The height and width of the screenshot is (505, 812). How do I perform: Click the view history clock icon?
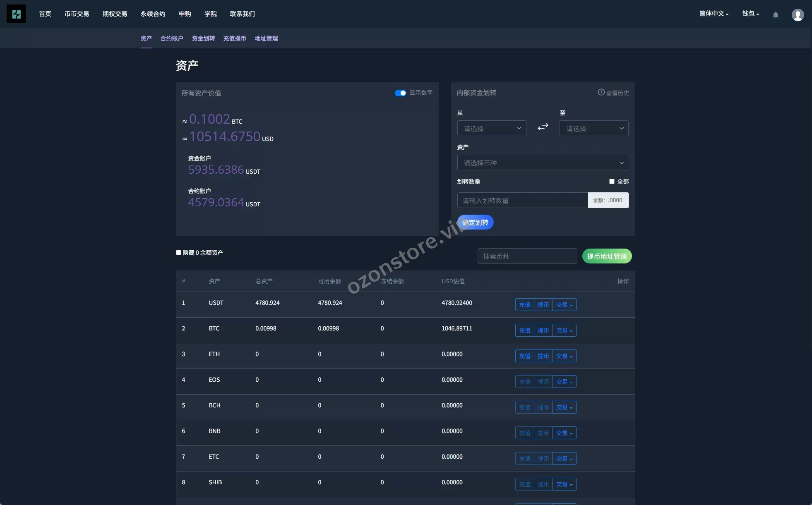pos(601,92)
